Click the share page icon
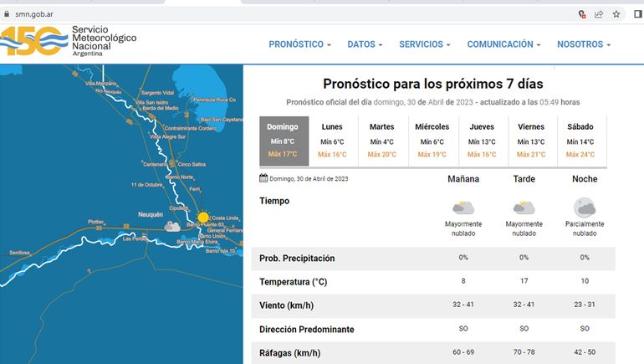Screen dimensions: 644x364 [x=599, y=13]
